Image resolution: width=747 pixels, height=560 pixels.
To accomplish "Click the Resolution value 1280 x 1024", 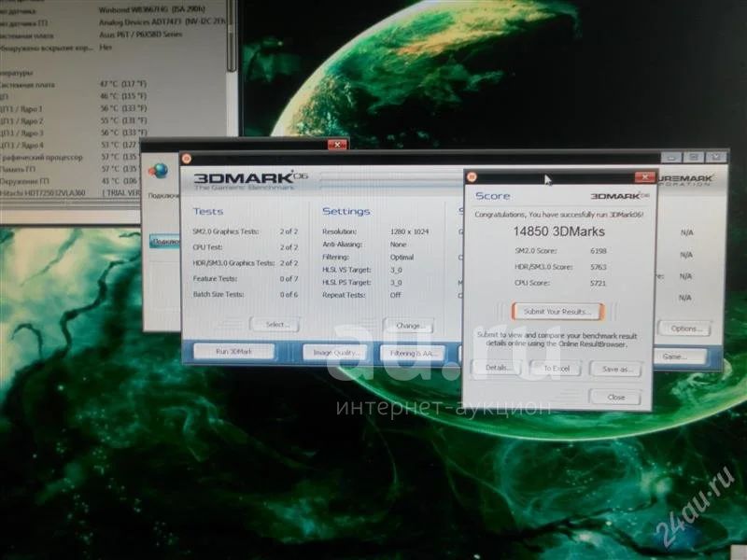I will [x=409, y=231].
